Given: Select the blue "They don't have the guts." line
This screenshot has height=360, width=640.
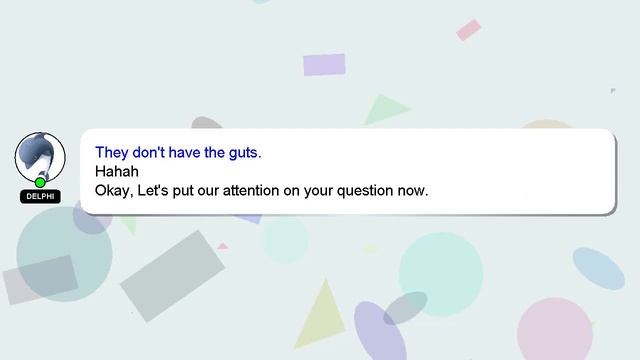Looking at the screenshot, I should (x=178, y=153).
